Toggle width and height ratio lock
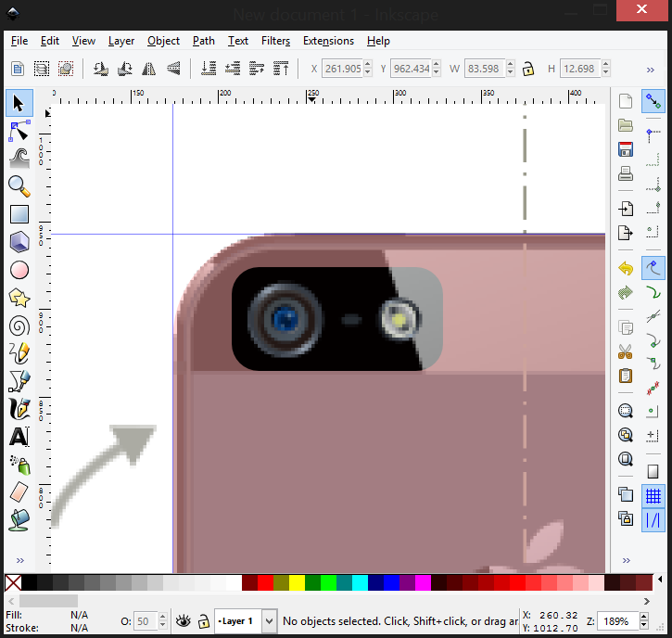The height and width of the screenshot is (638, 672). [x=528, y=69]
